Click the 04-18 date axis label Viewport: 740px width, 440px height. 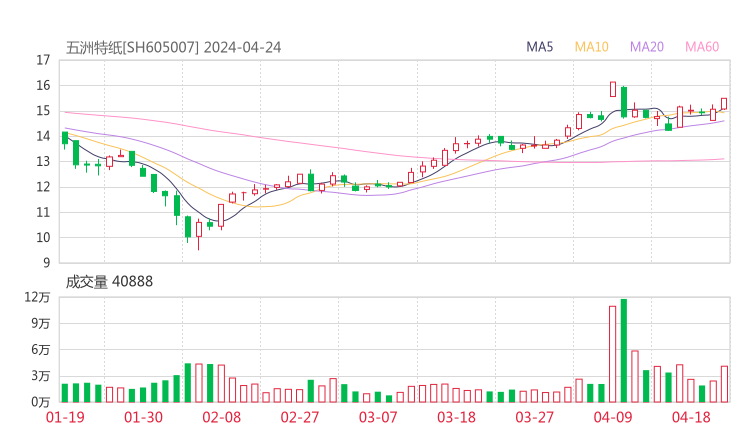pyautogui.click(x=691, y=417)
